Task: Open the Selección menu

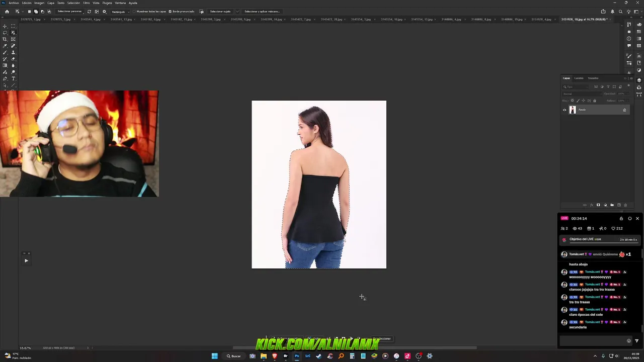Action: [73, 3]
